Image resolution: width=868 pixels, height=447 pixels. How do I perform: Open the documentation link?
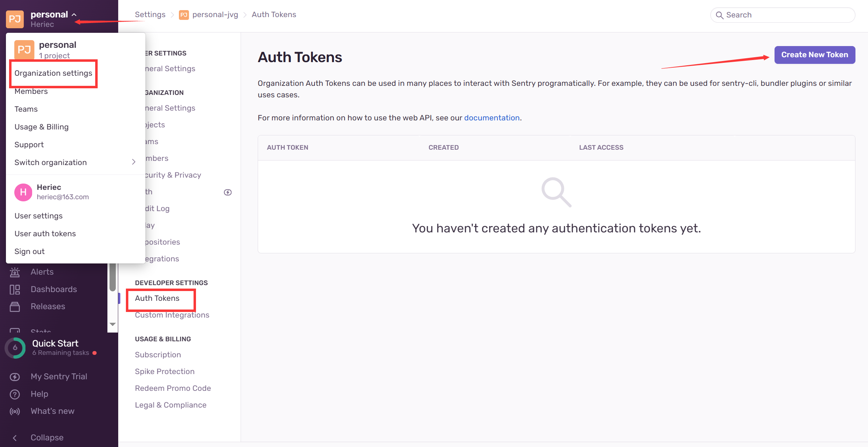(x=492, y=118)
